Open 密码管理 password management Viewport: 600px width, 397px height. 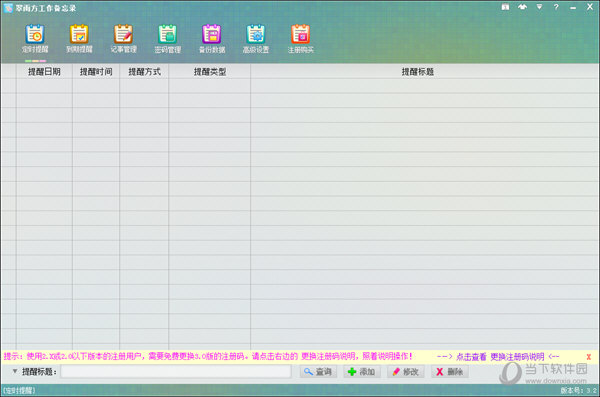[x=168, y=39]
